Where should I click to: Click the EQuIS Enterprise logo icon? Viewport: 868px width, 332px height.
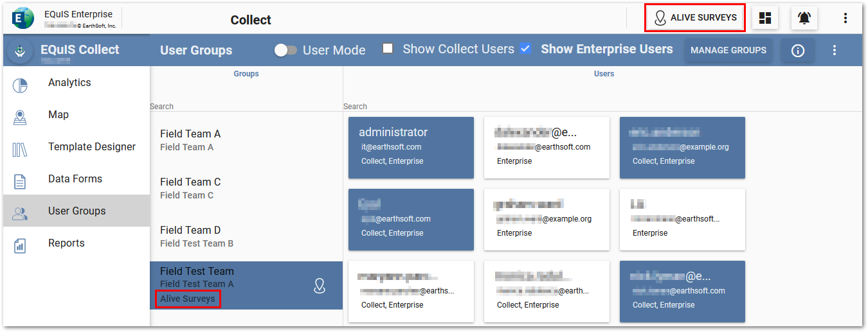23,18
